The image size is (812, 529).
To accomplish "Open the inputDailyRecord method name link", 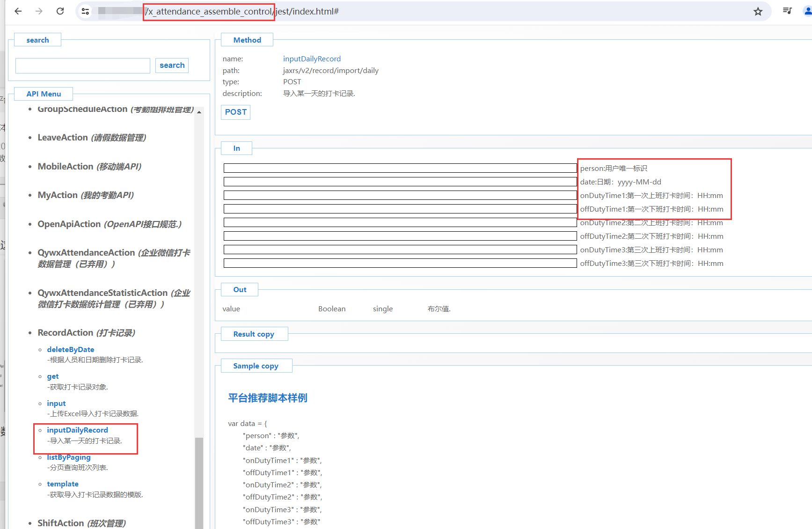I will click(x=312, y=59).
